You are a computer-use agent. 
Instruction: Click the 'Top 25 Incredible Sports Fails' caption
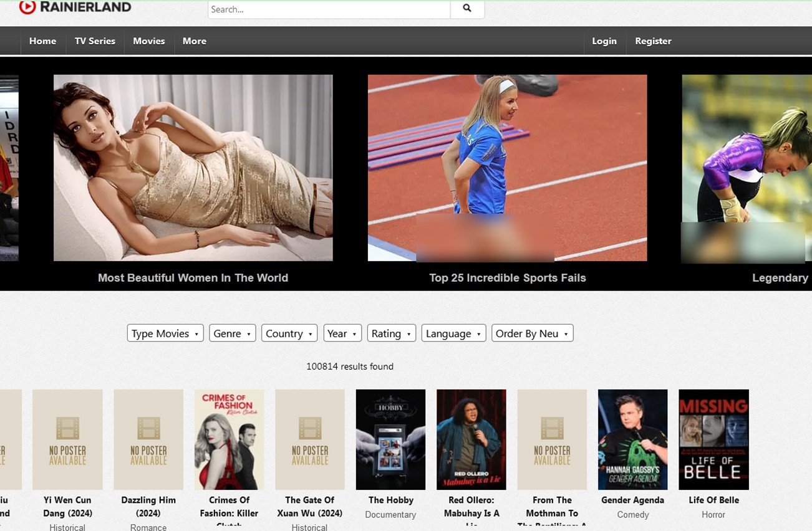point(508,278)
